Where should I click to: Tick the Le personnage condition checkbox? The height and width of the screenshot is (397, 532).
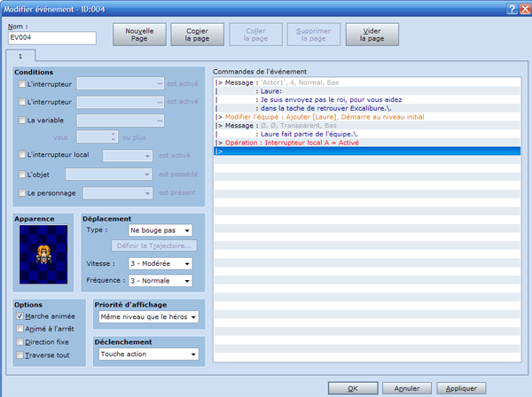21,193
